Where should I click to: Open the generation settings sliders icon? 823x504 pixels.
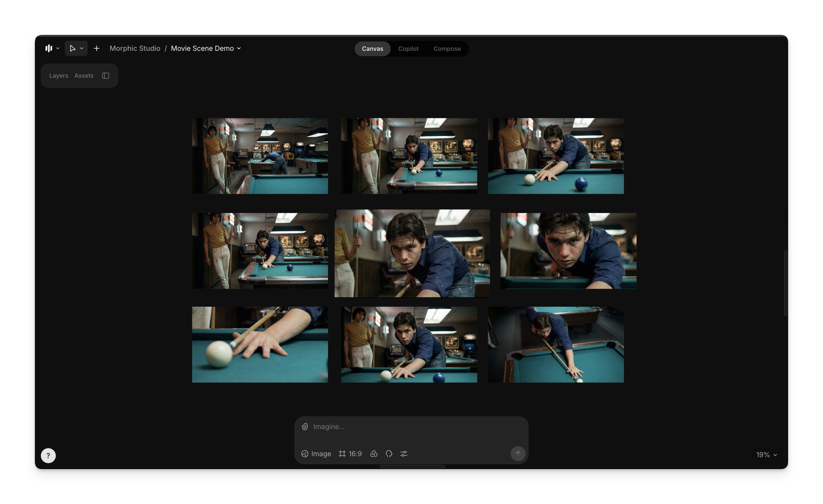point(404,453)
